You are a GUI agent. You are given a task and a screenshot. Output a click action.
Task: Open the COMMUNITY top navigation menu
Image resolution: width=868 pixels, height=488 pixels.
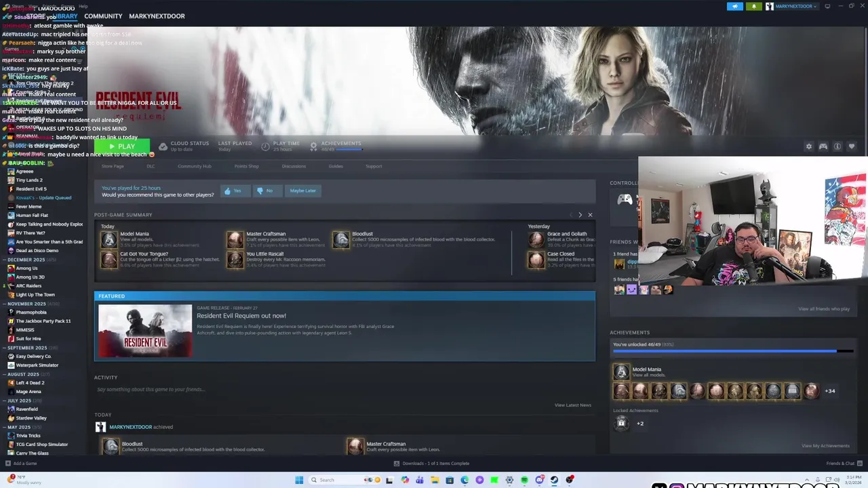pyautogui.click(x=103, y=16)
